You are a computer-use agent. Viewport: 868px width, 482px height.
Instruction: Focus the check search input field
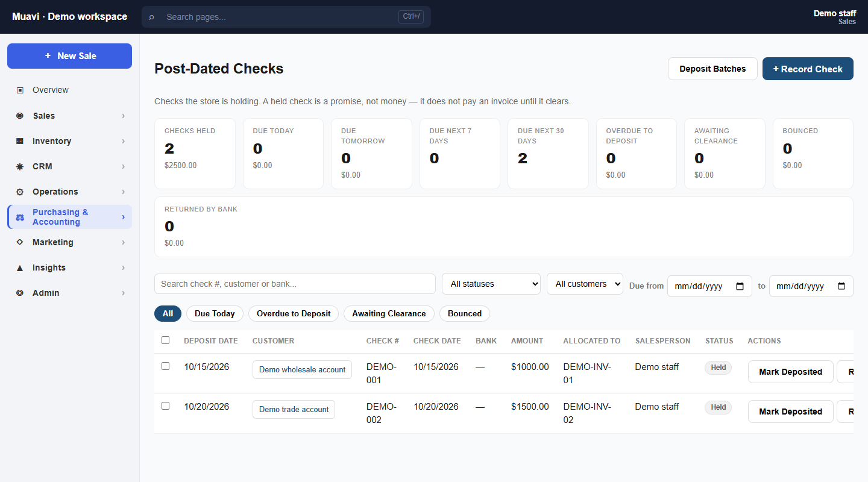[x=295, y=284]
